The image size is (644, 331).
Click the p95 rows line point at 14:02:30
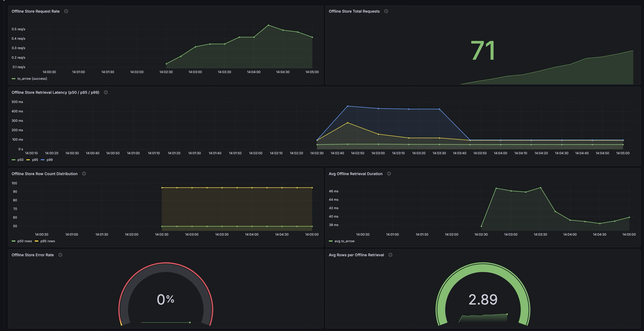162,188
